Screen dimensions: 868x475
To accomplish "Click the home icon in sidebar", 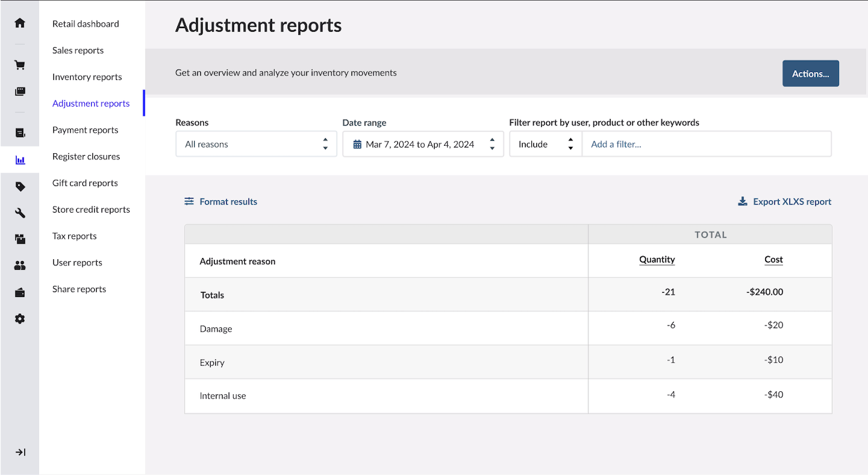I will 20,23.
